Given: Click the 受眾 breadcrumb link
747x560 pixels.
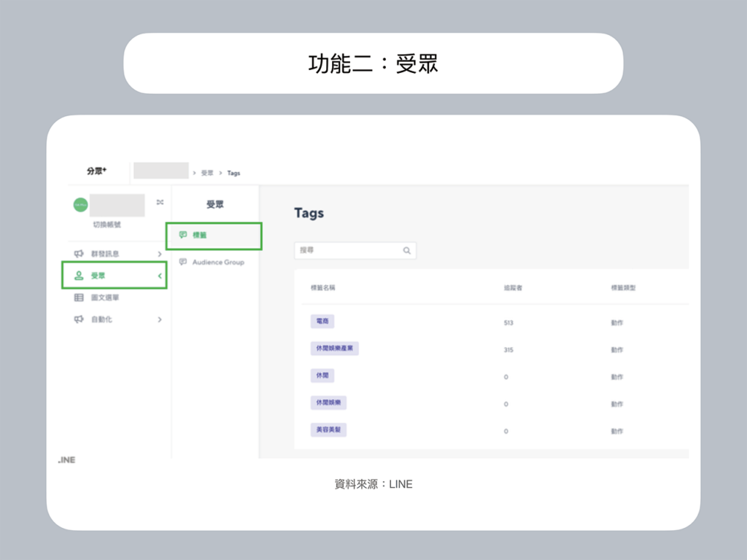Looking at the screenshot, I should pyautogui.click(x=207, y=173).
